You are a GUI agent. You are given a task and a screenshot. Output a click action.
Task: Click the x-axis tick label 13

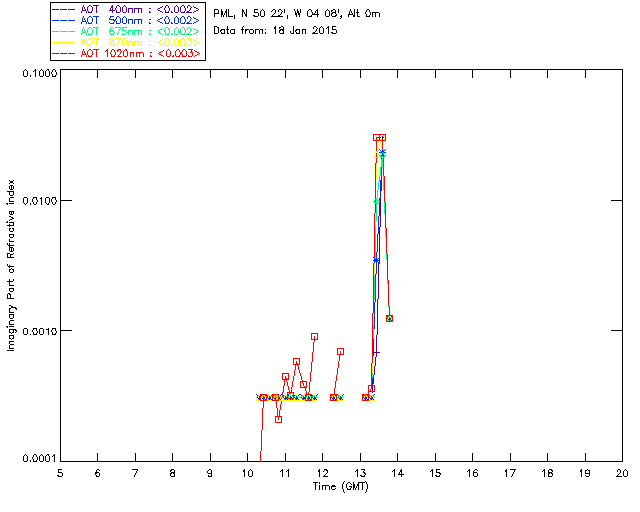click(x=360, y=473)
